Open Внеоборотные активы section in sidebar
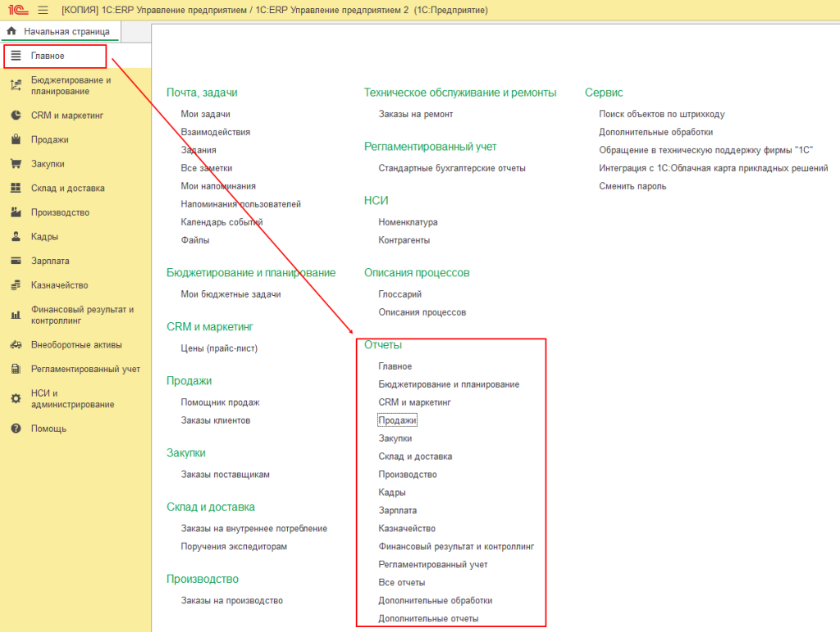This screenshot has width=840, height=632. (x=76, y=344)
